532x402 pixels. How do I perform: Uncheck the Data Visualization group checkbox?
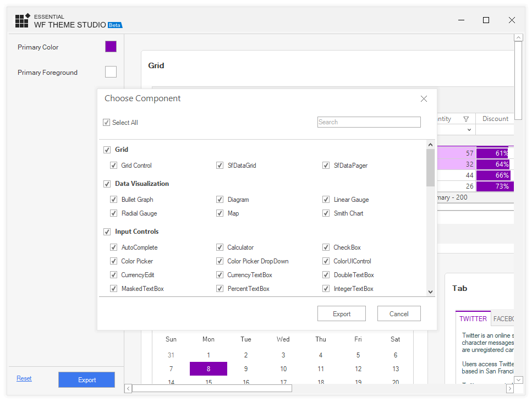(107, 184)
